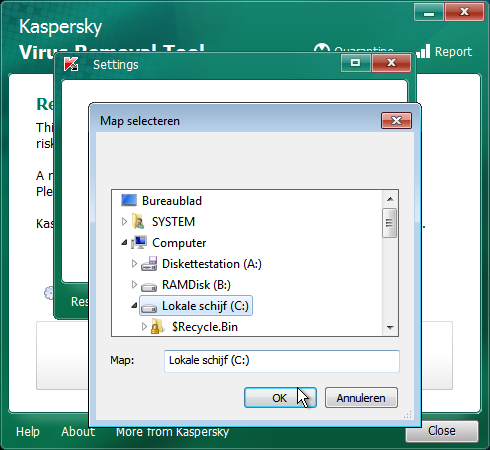Click the Bureaublad desktop icon

(x=129, y=200)
